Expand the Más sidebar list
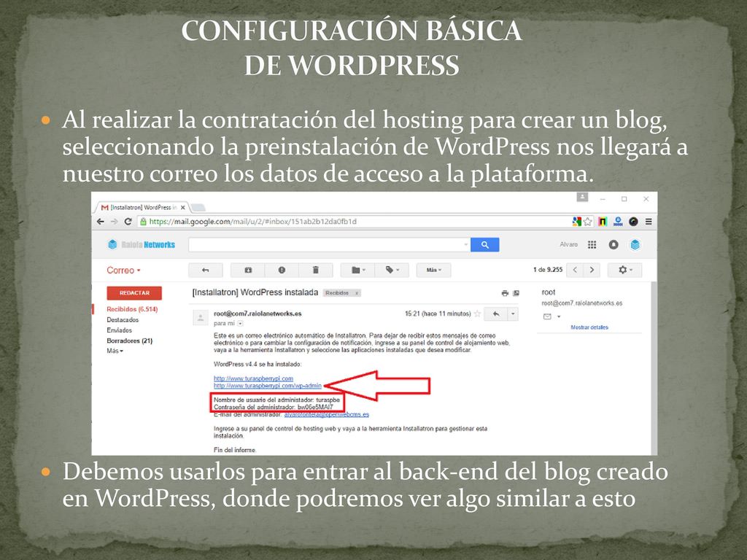Image resolution: width=747 pixels, height=560 pixels. tap(115, 351)
